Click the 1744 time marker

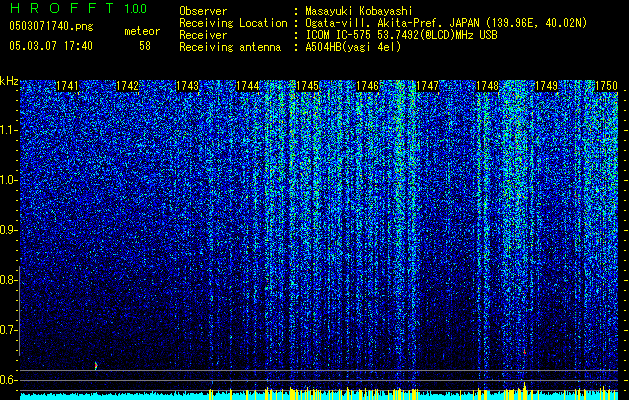tap(248, 86)
